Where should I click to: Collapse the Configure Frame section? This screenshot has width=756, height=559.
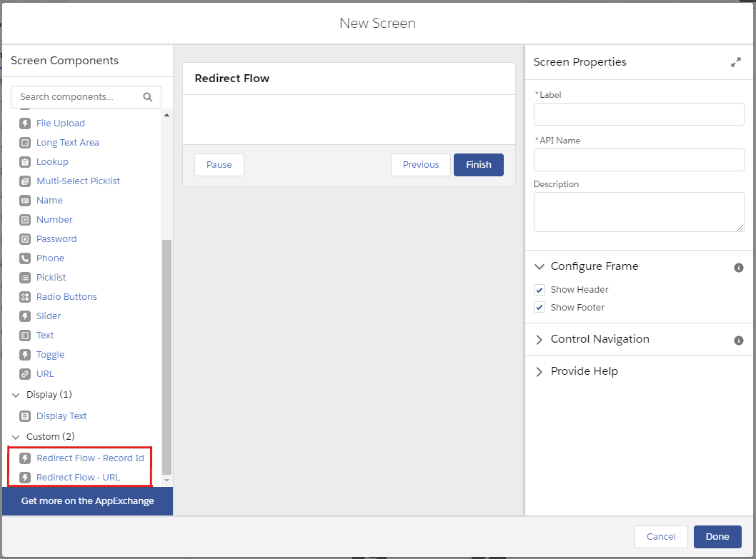coord(539,266)
